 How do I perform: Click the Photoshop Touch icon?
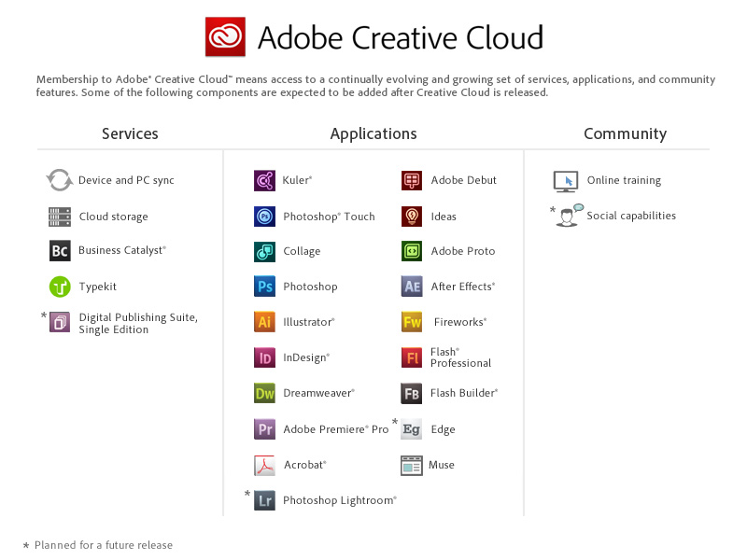[264, 217]
